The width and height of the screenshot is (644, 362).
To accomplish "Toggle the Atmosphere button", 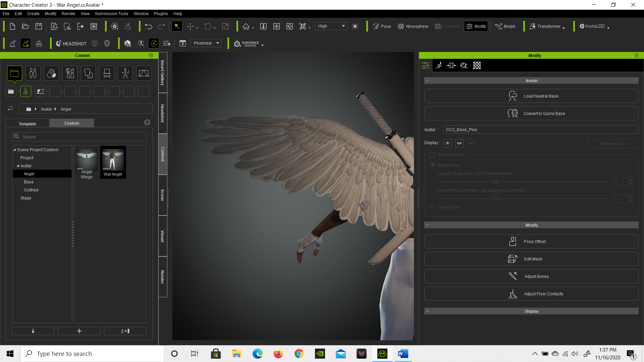I will tap(413, 26).
